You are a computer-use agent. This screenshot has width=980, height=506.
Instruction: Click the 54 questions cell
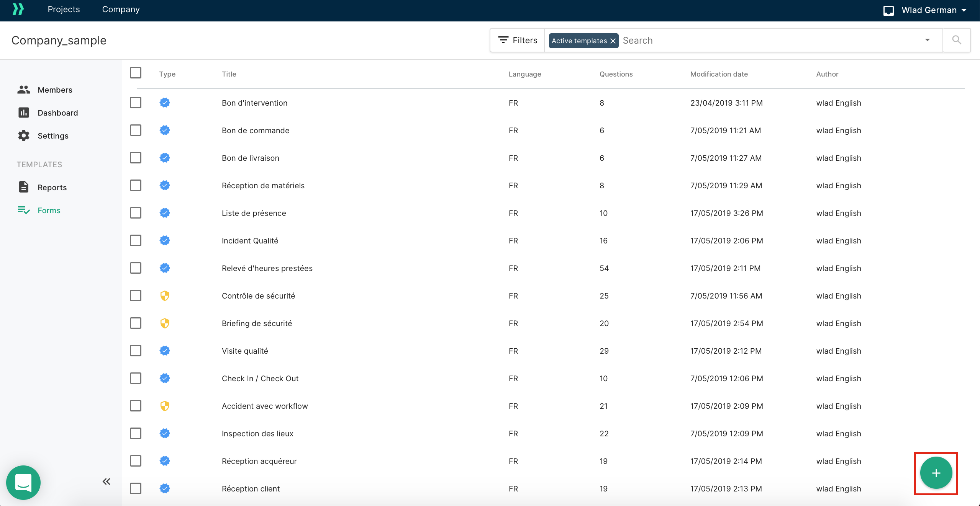[x=604, y=268]
